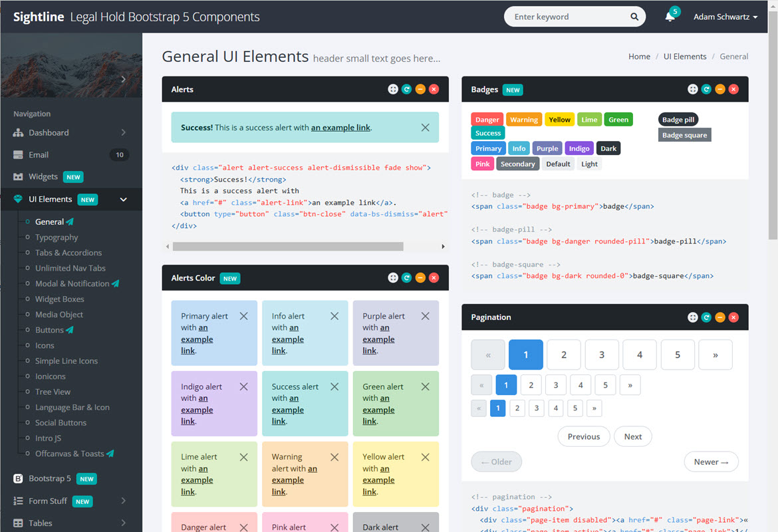
Task: Expand the Alerts panel to fullscreen
Action: pyautogui.click(x=393, y=89)
